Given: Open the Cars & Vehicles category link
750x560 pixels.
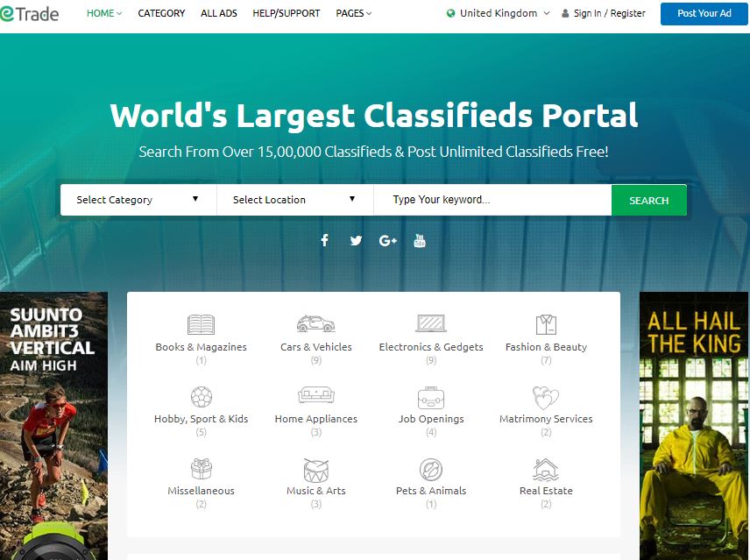Looking at the screenshot, I should [315, 347].
